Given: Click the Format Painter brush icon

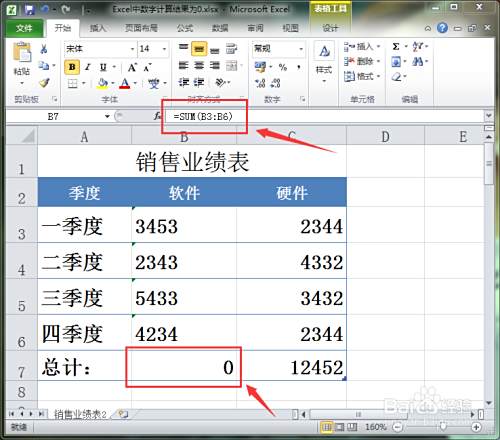Looking at the screenshot, I should coord(44,82).
